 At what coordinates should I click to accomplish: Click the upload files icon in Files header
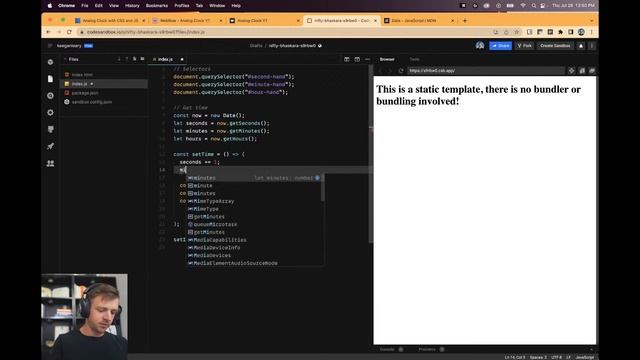pos(127,59)
